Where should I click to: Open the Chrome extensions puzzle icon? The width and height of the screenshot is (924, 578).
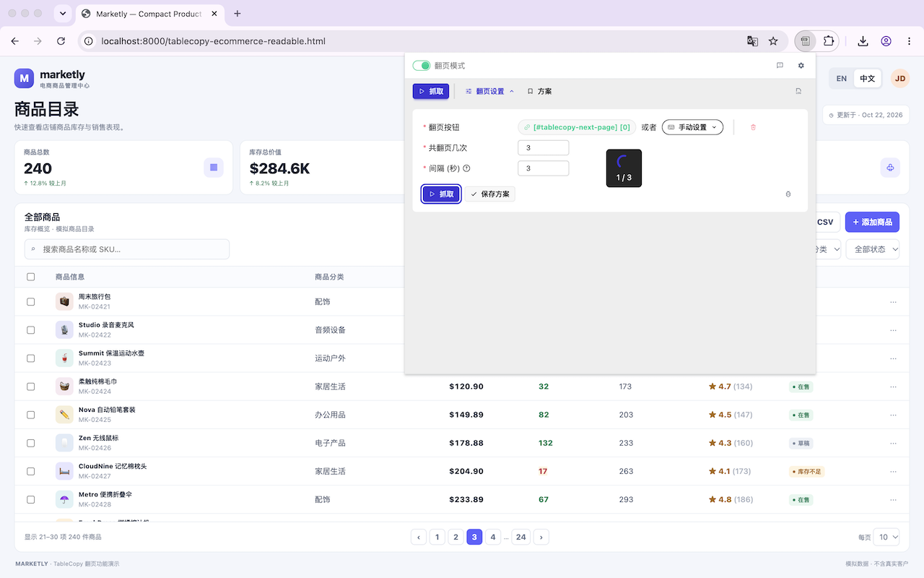click(x=828, y=41)
